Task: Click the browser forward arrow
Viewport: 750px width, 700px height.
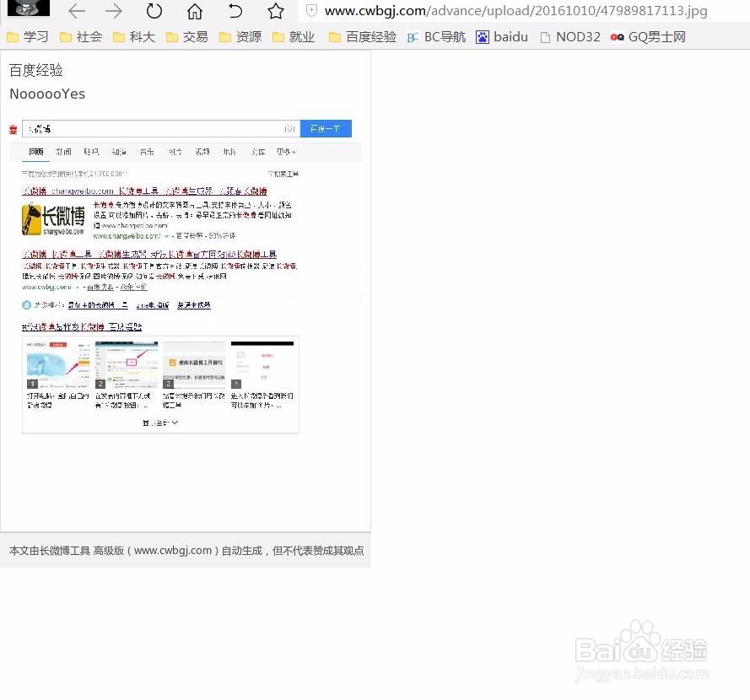Action: pos(114,11)
